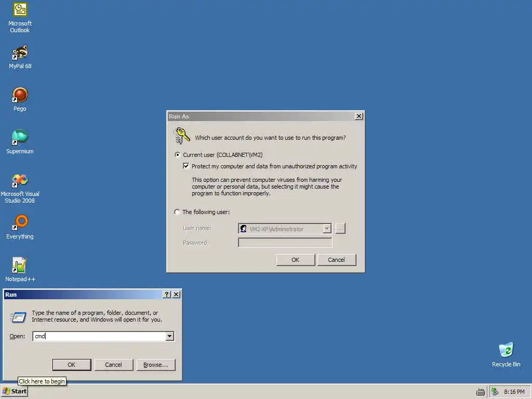Screen dimensions: 532x399
Task: Close the Run dialog
Action: pos(177,295)
